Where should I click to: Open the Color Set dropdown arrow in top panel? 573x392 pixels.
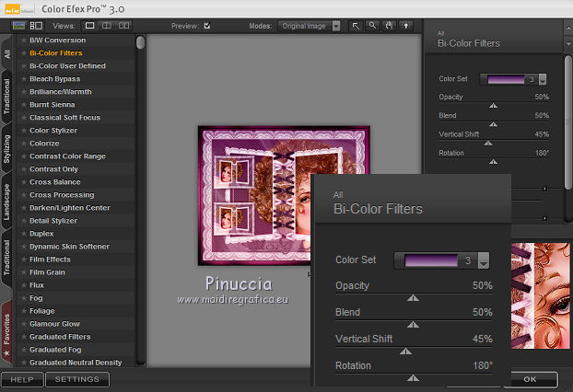(543, 79)
